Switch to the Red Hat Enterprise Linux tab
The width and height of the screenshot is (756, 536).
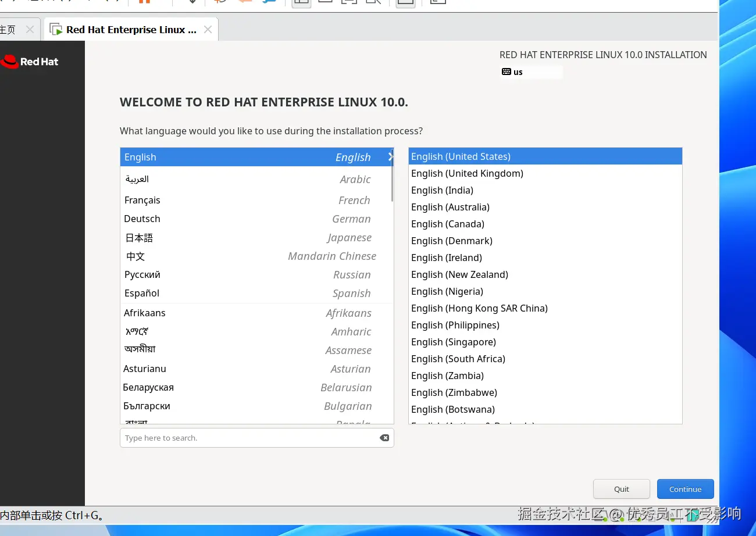131,30
